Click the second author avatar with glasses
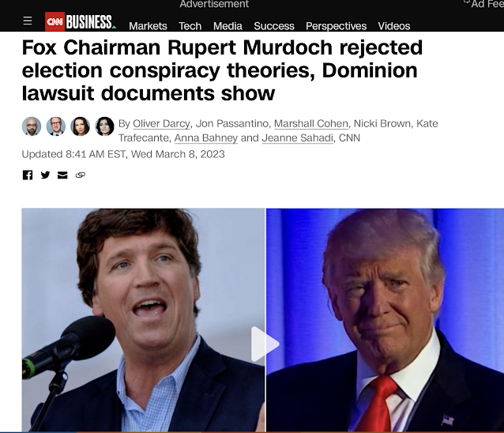This screenshot has height=433, width=504. click(56, 126)
